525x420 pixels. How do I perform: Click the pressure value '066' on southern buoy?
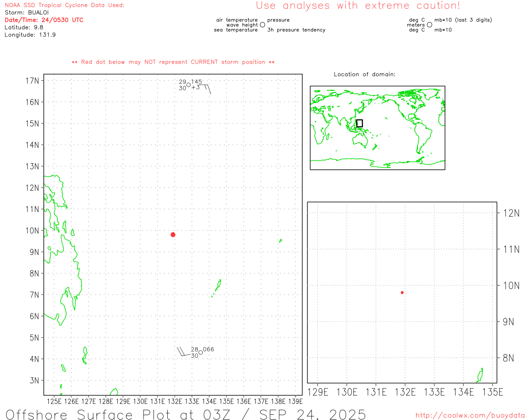pyautogui.click(x=208, y=349)
